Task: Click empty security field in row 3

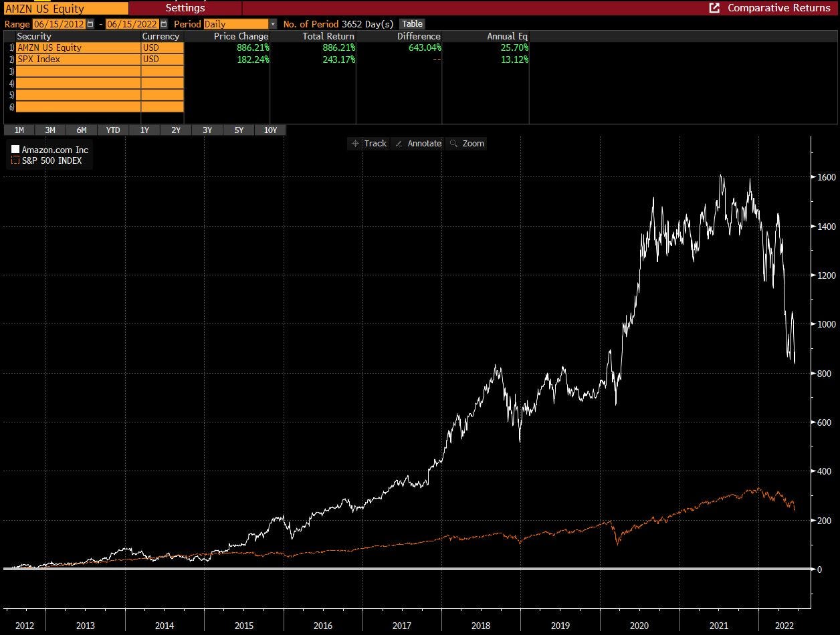Action: pyautogui.click(x=78, y=71)
